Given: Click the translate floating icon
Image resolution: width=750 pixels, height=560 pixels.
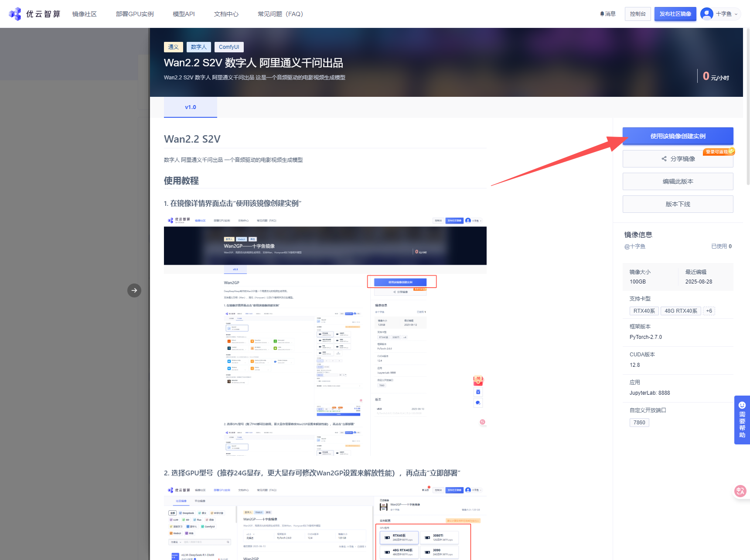Looking at the screenshot, I should point(740,492).
